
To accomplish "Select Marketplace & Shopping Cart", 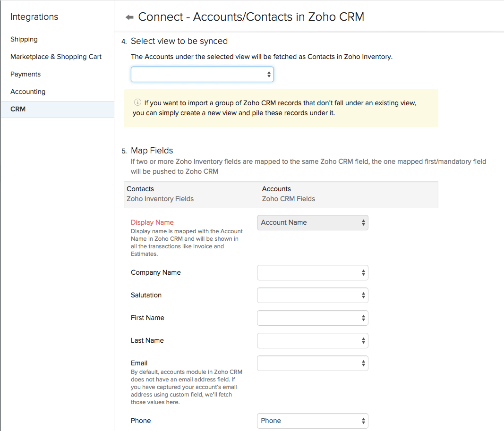I will pos(56,57).
